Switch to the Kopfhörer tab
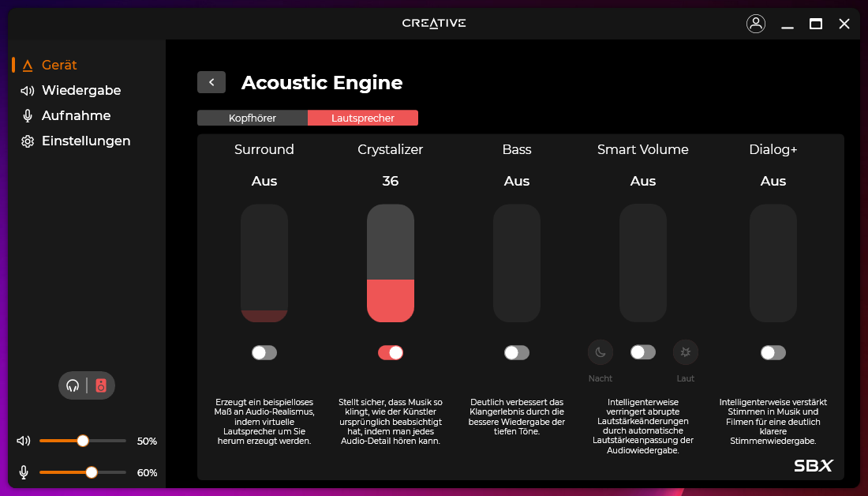The image size is (868, 496). pyautogui.click(x=253, y=118)
